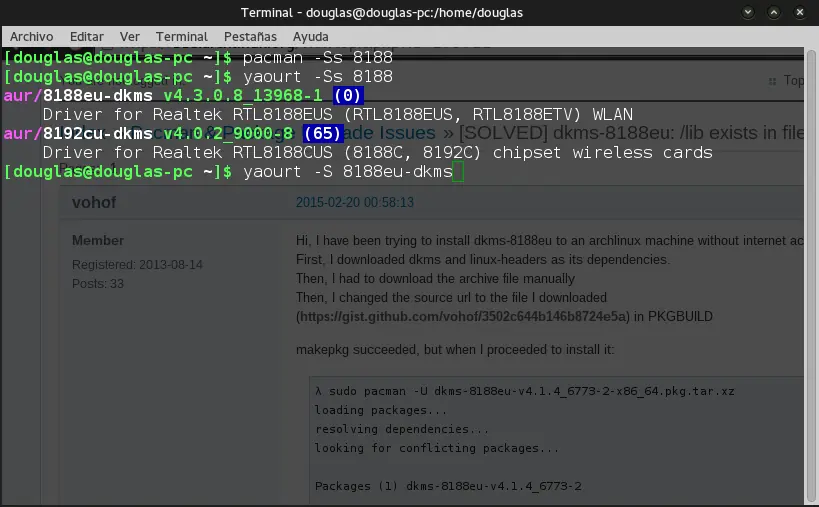
Task: Click the 'Posts: 33' text in forum
Action: pos(98,284)
